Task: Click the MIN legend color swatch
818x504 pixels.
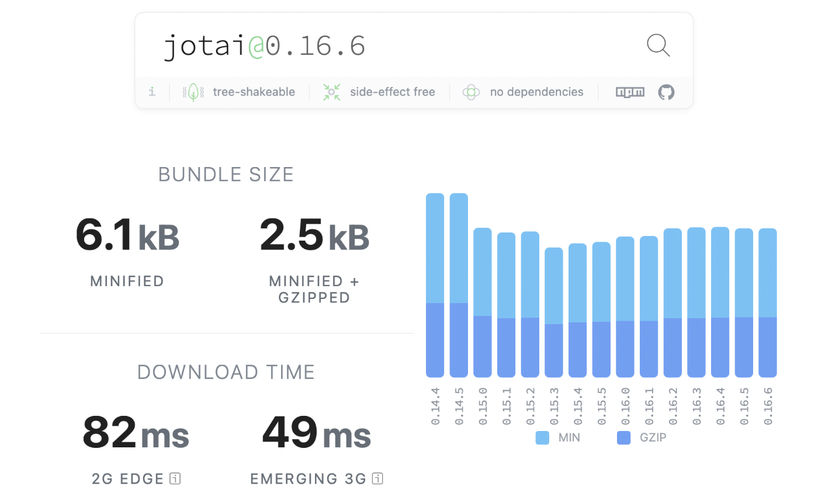Action: [542, 437]
